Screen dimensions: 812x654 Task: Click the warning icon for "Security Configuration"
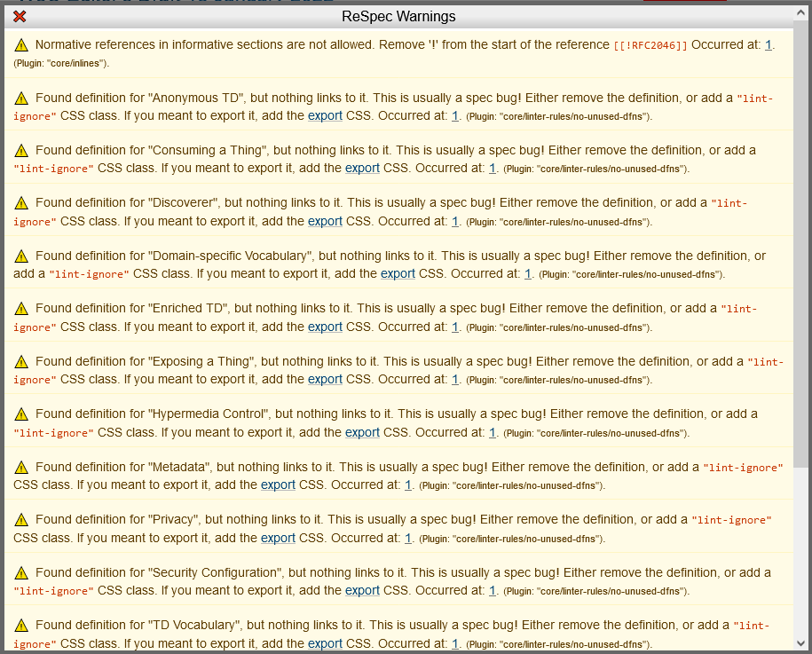pyautogui.click(x=21, y=572)
